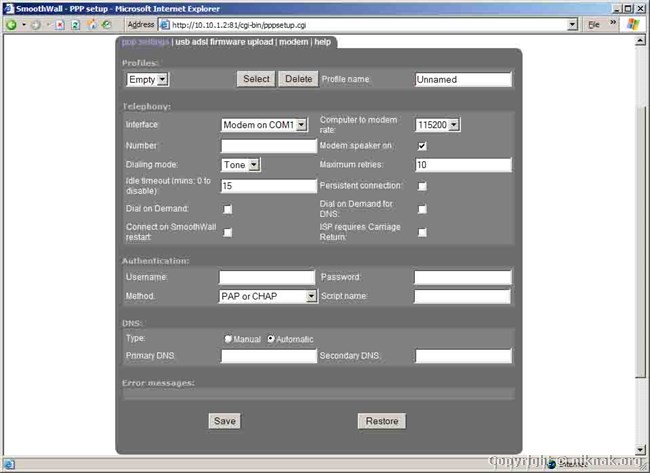Click the Internet Explorer title bar icon
Viewport: 650px width, 473px height.
tap(8, 8)
